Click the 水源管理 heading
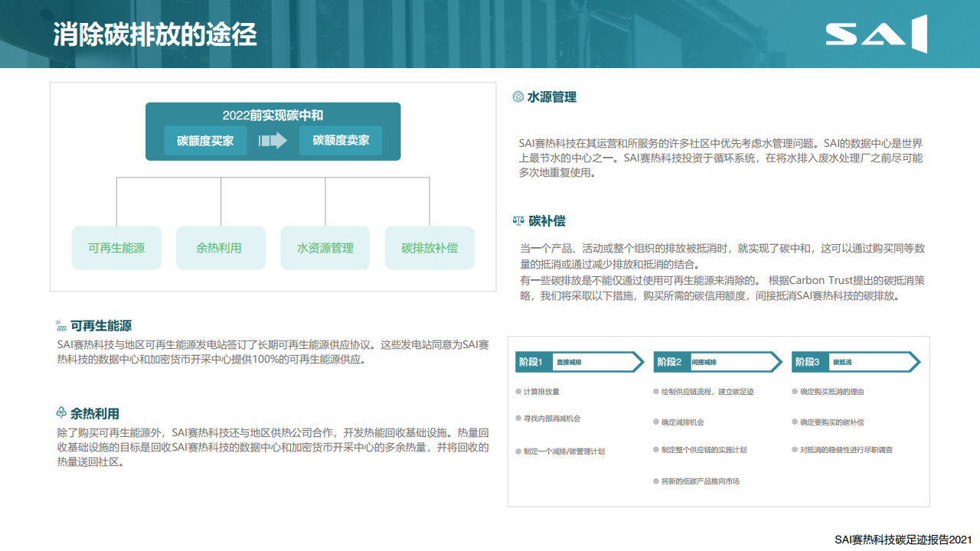Image resolution: width=980 pixels, height=551 pixels. [552, 97]
